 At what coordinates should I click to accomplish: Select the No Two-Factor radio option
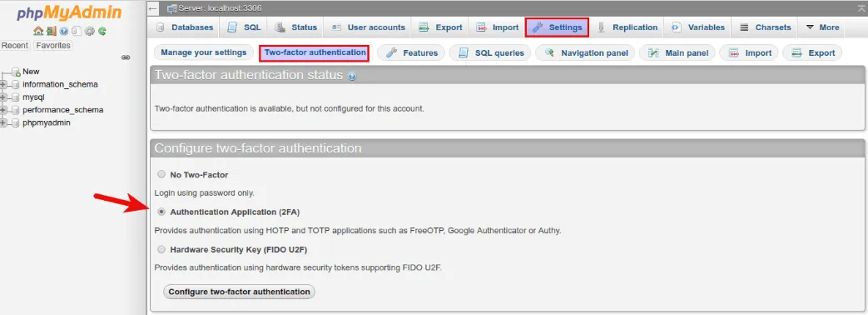click(x=161, y=174)
